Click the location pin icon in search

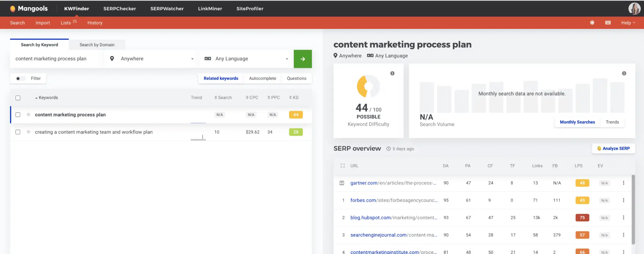click(x=112, y=59)
